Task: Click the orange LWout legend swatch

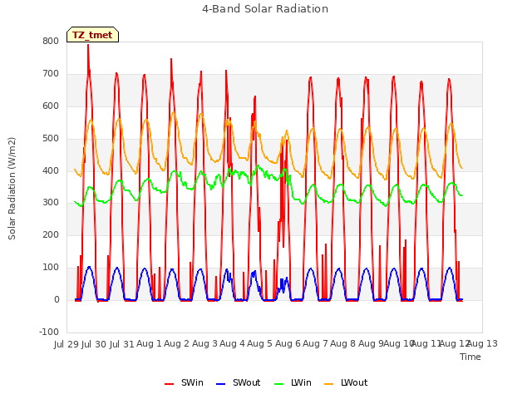Action: pyautogui.click(x=329, y=384)
